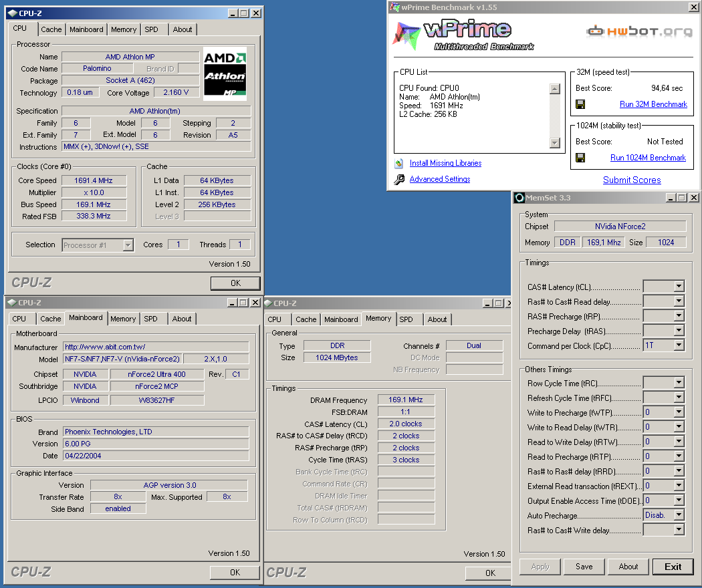Click the NVidia NForce2 chipset field in MemSet
This screenshot has height=588, width=702.
[620, 227]
